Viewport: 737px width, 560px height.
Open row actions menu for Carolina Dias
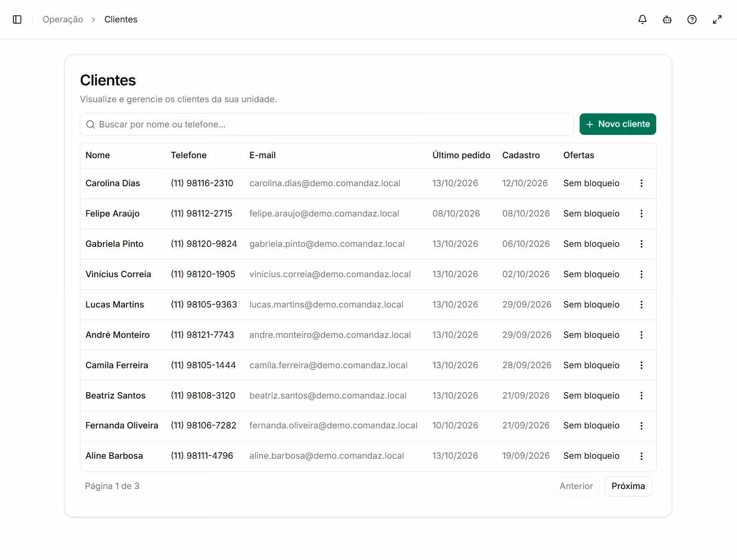(641, 183)
